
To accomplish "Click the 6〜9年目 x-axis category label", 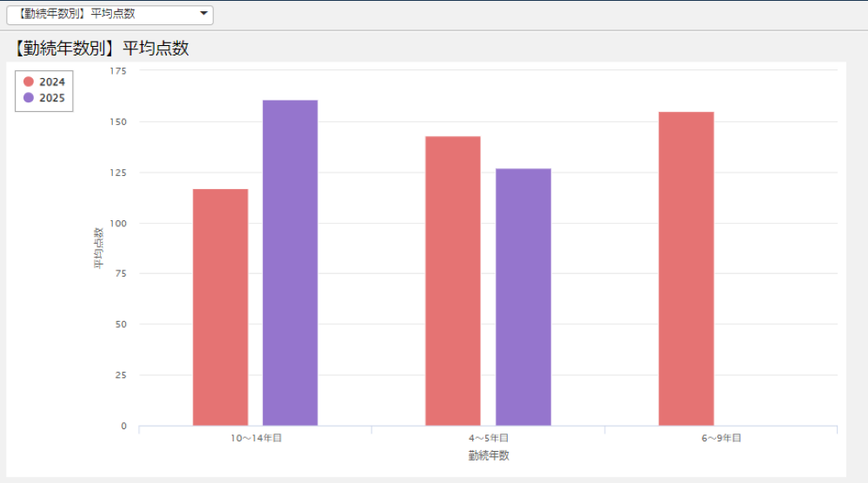I will pos(721,439).
